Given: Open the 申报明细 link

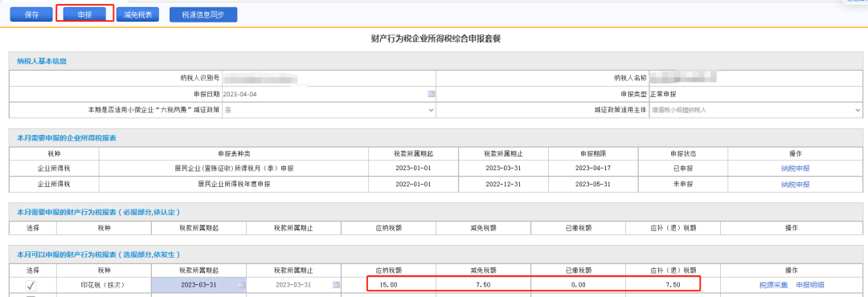Looking at the screenshot, I should click(x=810, y=285).
